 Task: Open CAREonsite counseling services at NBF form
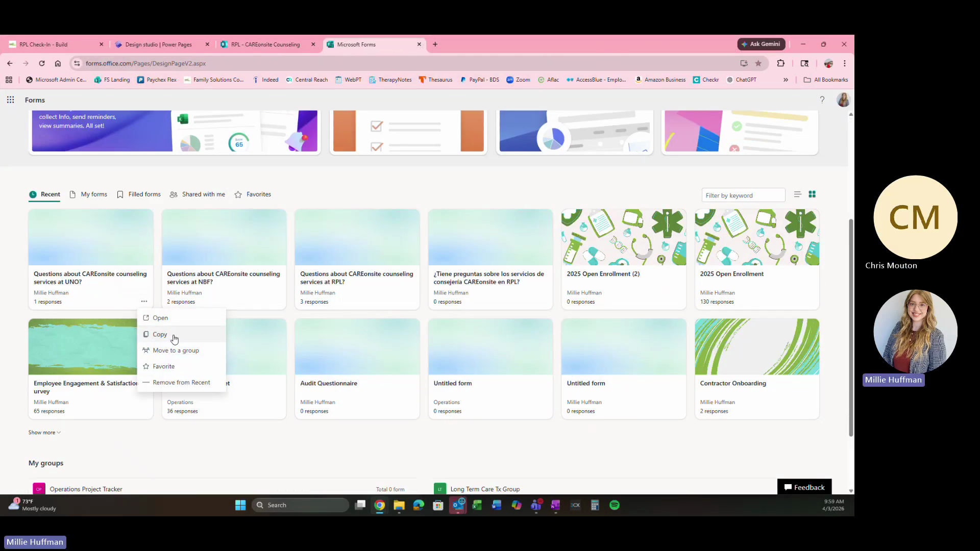pos(224,259)
